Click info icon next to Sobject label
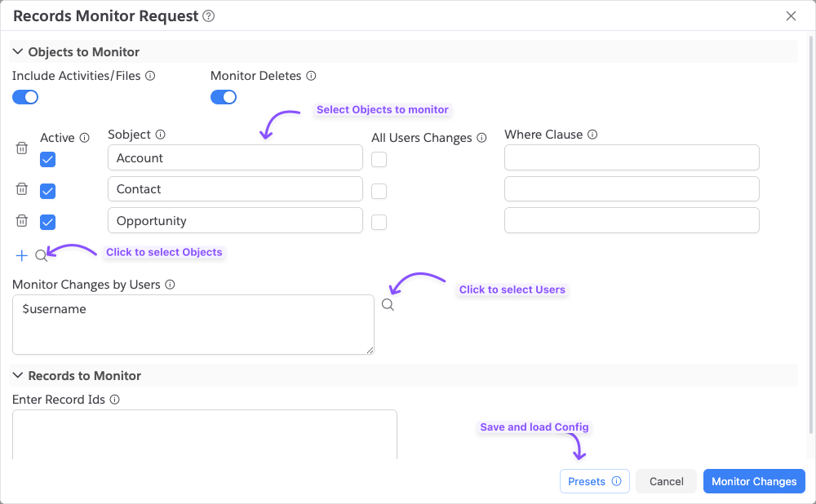 pos(161,135)
